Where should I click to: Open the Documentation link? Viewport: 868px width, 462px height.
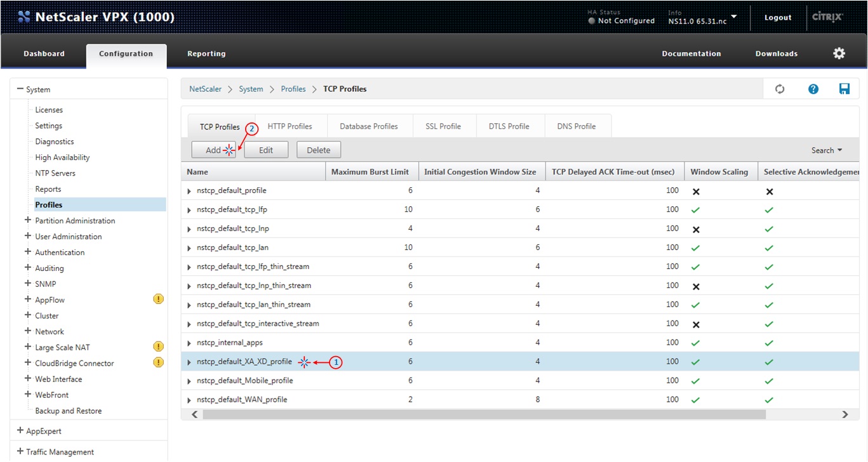coord(691,54)
